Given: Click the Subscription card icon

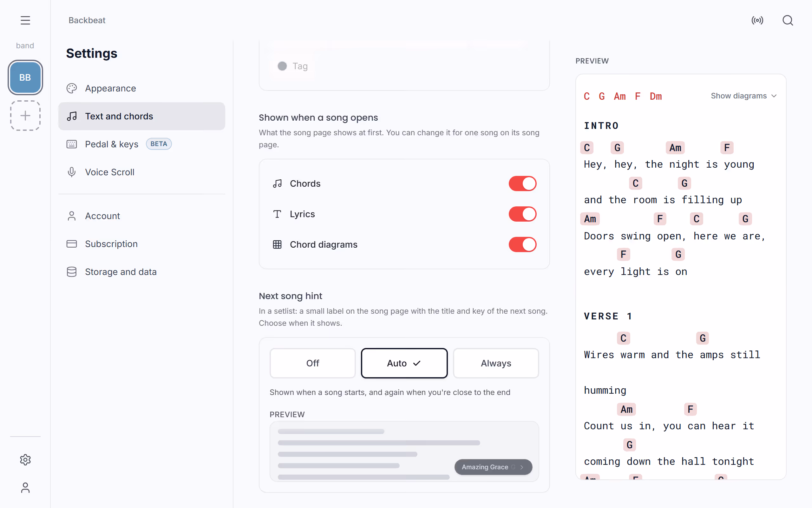Looking at the screenshot, I should click(x=71, y=244).
